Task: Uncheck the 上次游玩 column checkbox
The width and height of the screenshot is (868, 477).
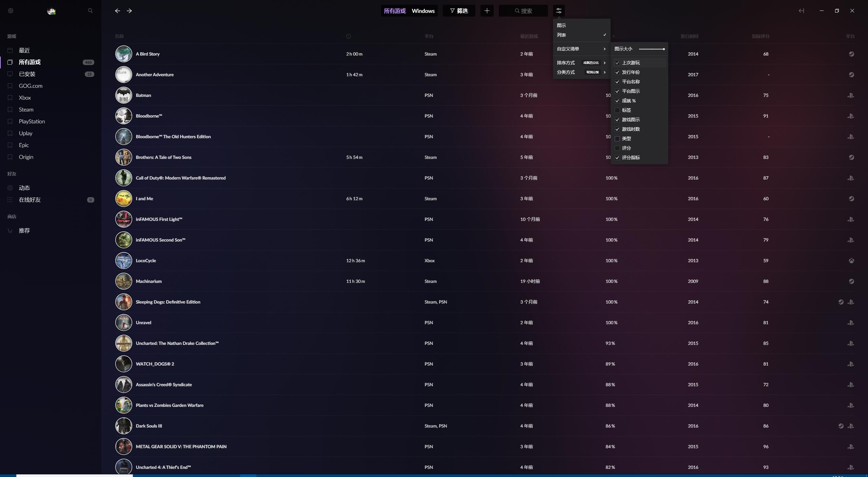Action: (x=617, y=63)
